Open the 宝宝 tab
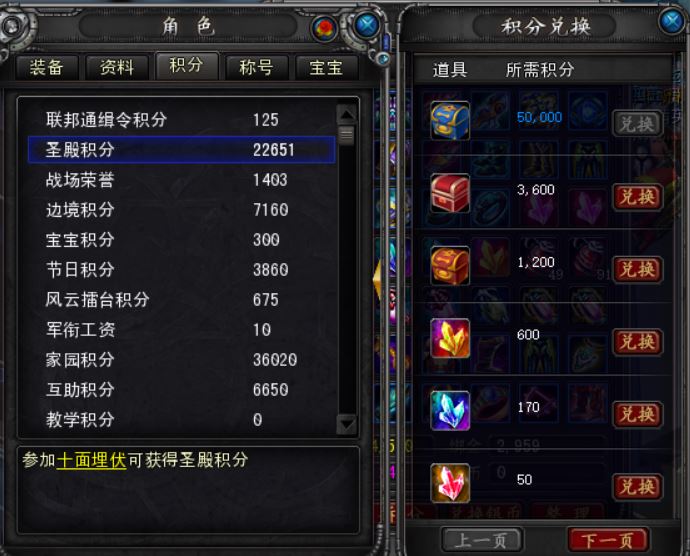Image resolution: width=690 pixels, height=556 pixels. (x=326, y=68)
